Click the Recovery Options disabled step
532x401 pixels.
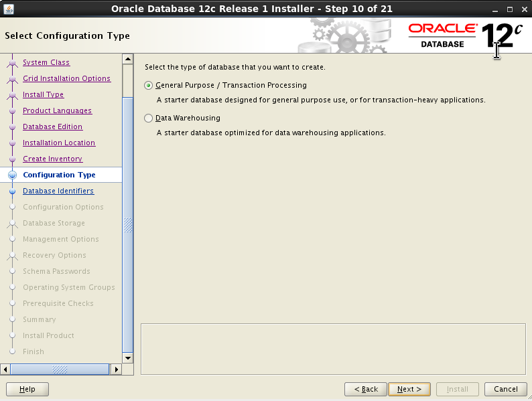point(54,255)
